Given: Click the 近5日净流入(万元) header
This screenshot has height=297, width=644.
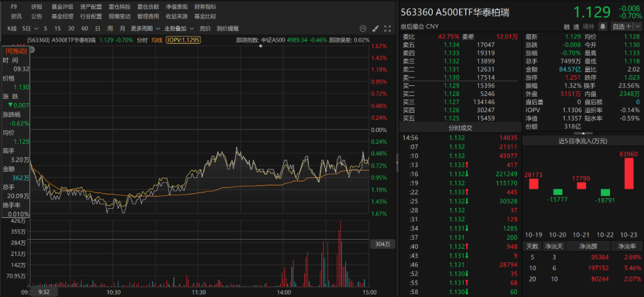Looking at the screenshot, I should pyautogui.click(x=583, y=141).
